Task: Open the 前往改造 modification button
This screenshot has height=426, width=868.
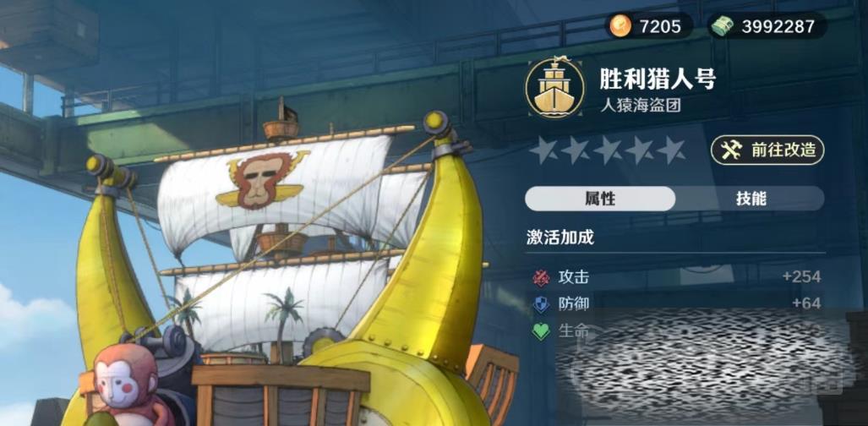Action: [x=767, y=150]
